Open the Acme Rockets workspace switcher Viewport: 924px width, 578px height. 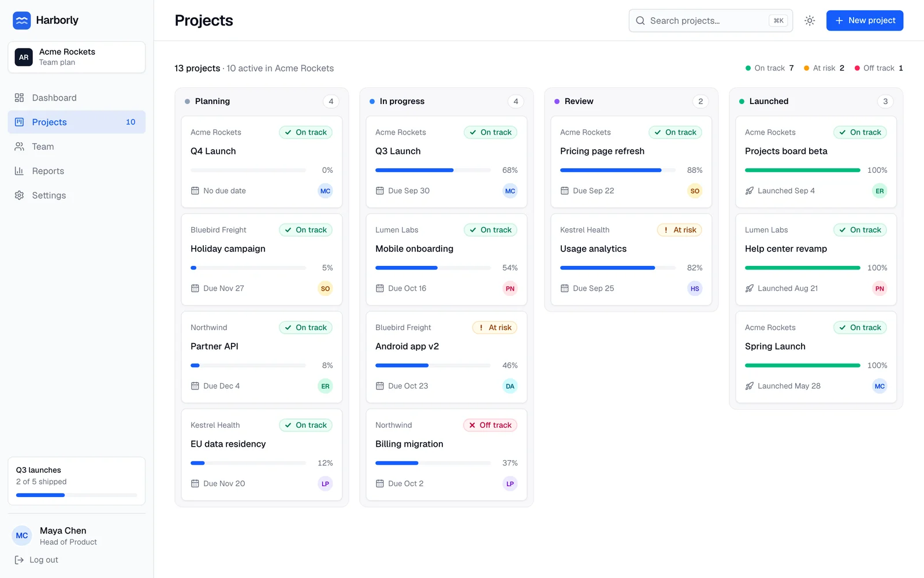coord(77,57)
